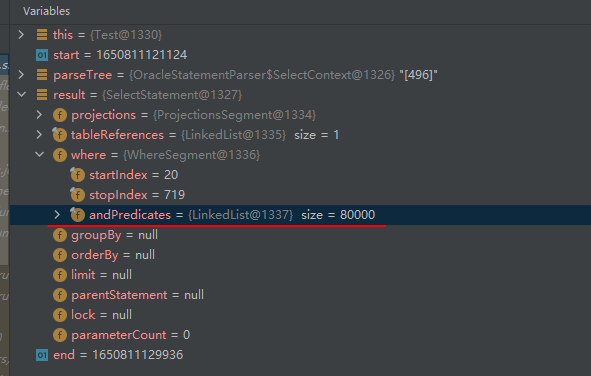Click the 'size = 1' text
Screen dimensions: 591x376
[317, 135]
